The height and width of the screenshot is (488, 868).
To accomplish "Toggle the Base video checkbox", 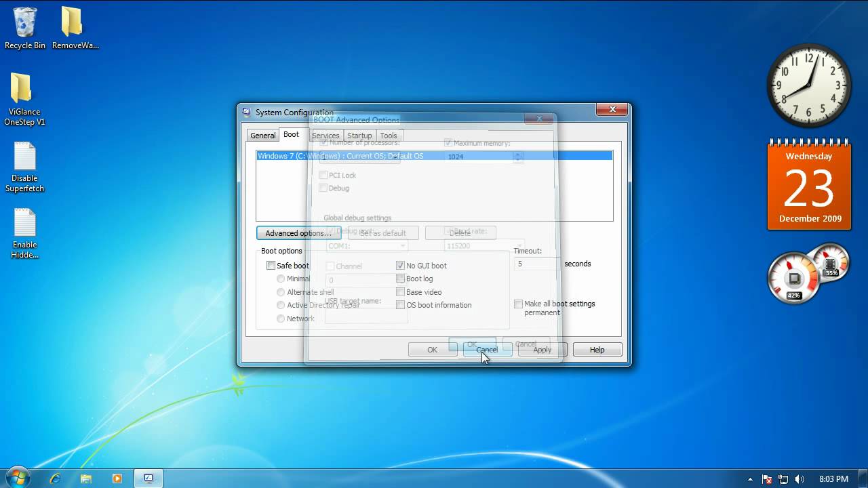I will (x=401, y=292).
